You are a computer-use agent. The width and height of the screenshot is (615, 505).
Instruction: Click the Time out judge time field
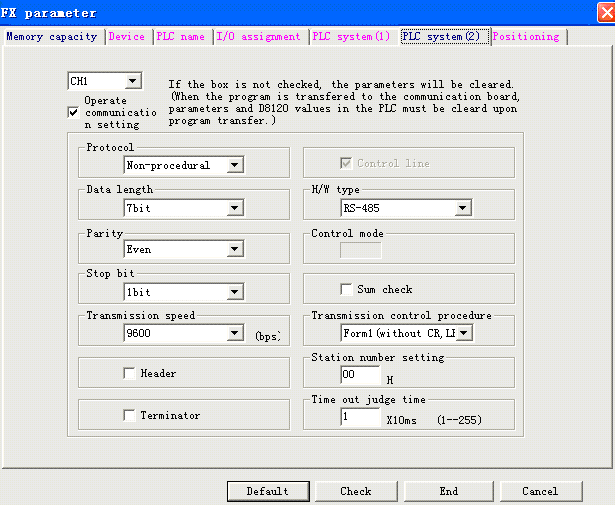pyautogui.click(x=360, y=417)
